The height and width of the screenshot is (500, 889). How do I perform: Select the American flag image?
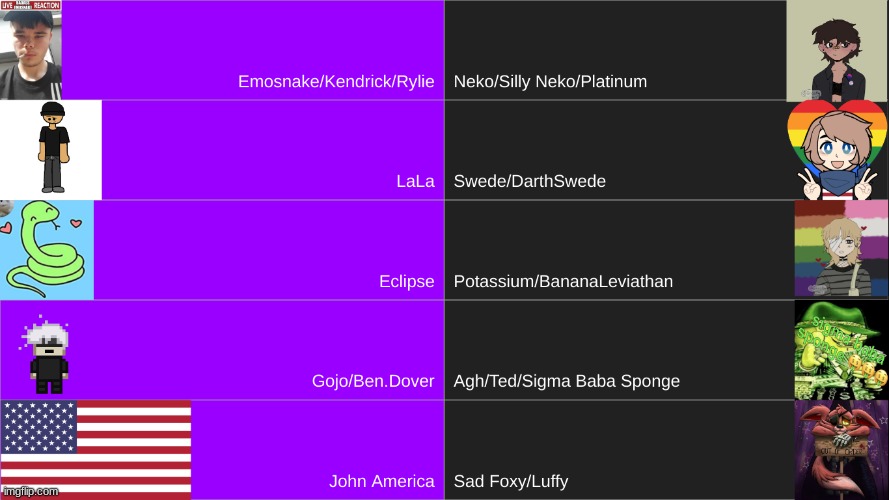click(96, 450)
